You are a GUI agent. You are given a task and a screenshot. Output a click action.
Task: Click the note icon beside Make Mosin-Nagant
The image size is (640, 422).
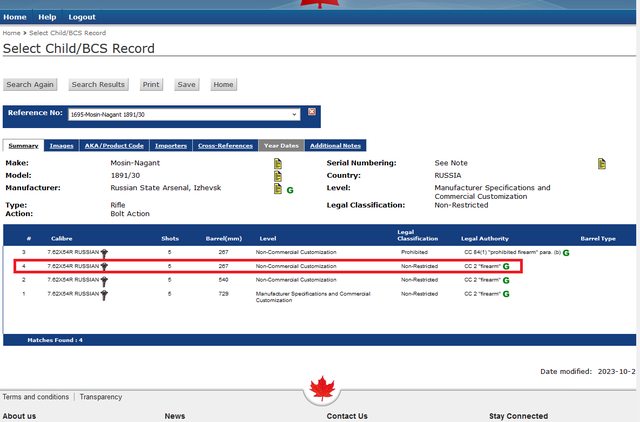(278, 163)
